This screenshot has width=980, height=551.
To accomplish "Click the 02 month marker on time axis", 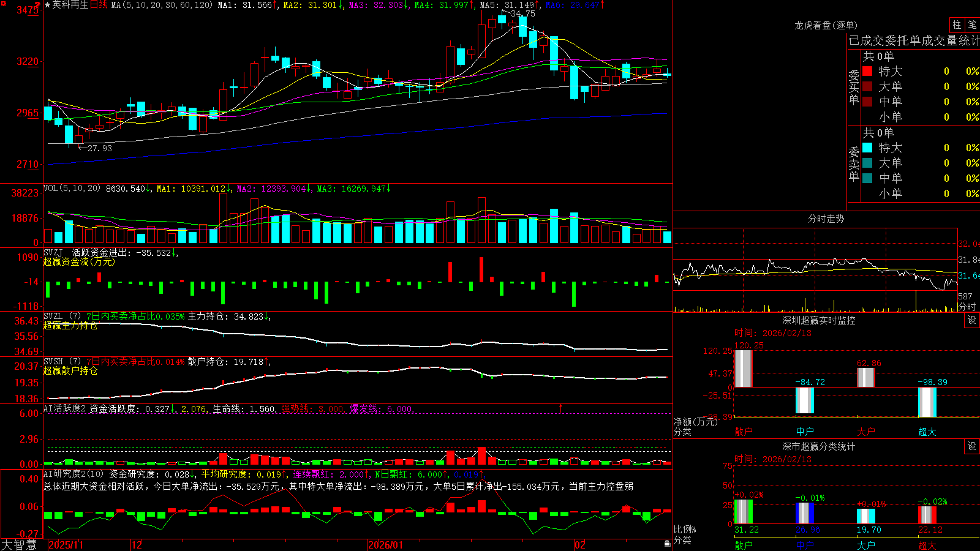I will coord(580,545).
